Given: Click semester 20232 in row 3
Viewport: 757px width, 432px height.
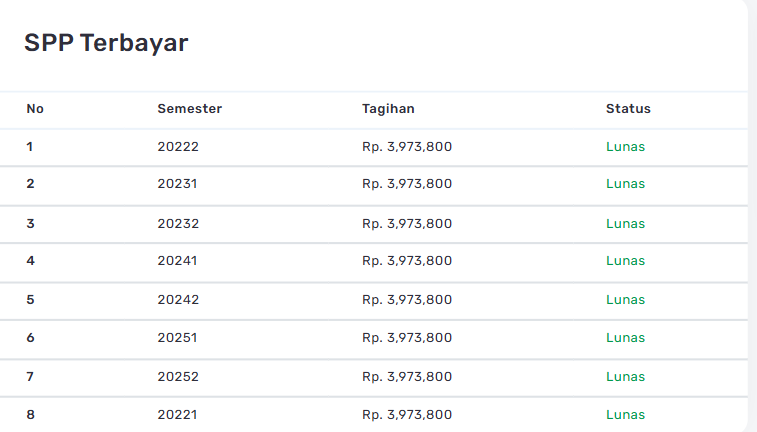Looking at the screenshot, I should tap(178, 224).
